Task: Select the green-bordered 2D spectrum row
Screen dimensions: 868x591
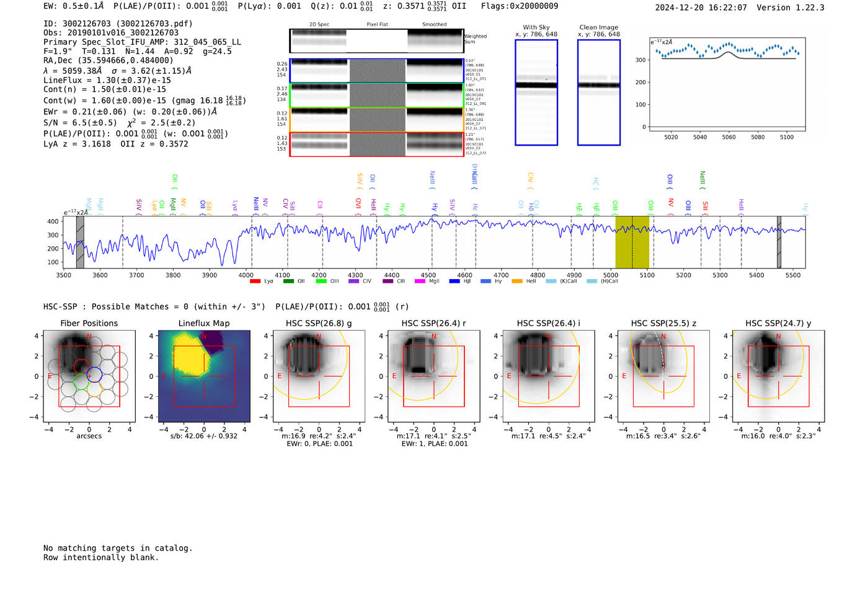Action: click(376, 96)
